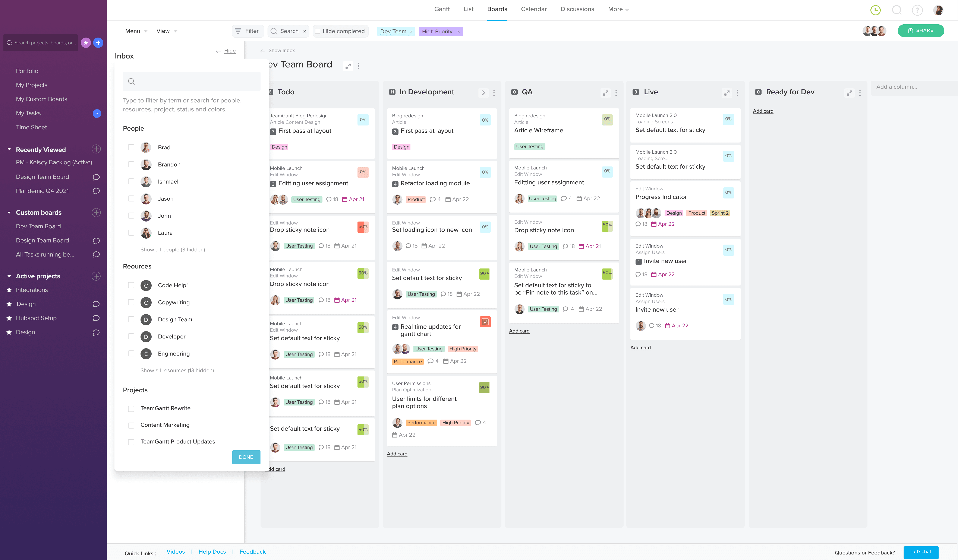Screen dimensions: 958x560
Task: Collapse the Recently Viewed section
Action: pyautogui.click(x=9, y=149)
